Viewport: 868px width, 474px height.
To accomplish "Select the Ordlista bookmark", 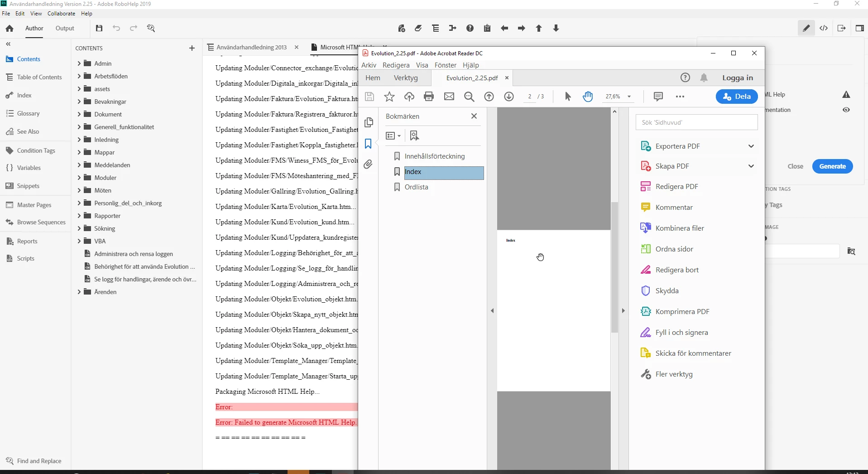I will [x=416, y=187].
